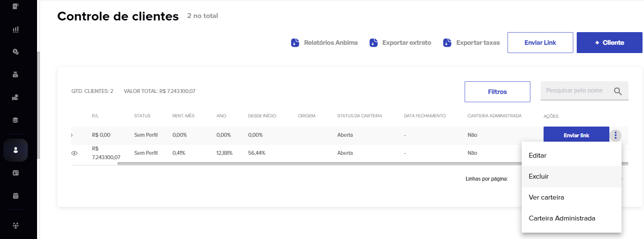Click the search magnifier icon
The height and width of the screenshot is (239, 644).
click(618, 91)
